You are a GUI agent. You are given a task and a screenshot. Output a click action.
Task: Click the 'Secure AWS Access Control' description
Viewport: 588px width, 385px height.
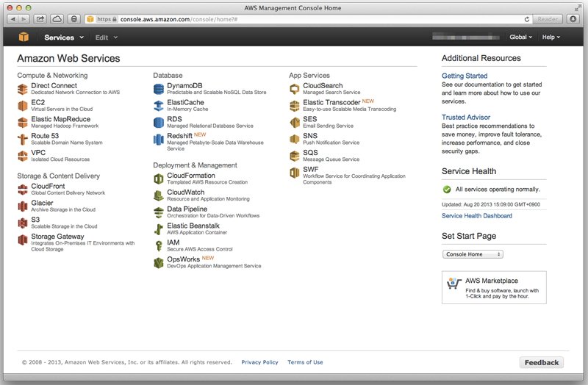pyautogui.click(x=200, y=249)
